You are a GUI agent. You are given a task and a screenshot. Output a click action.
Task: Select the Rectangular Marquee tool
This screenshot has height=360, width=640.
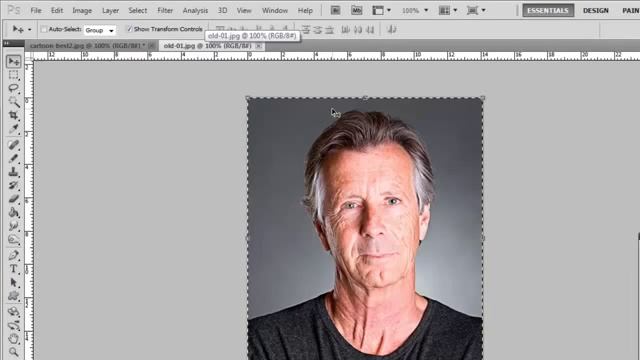13,75
